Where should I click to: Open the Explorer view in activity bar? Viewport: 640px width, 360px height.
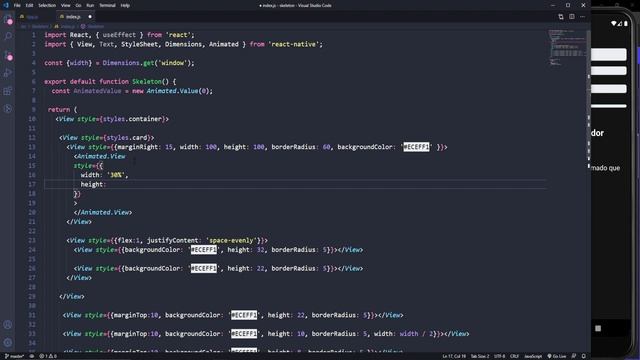click(x=8, y=19)
